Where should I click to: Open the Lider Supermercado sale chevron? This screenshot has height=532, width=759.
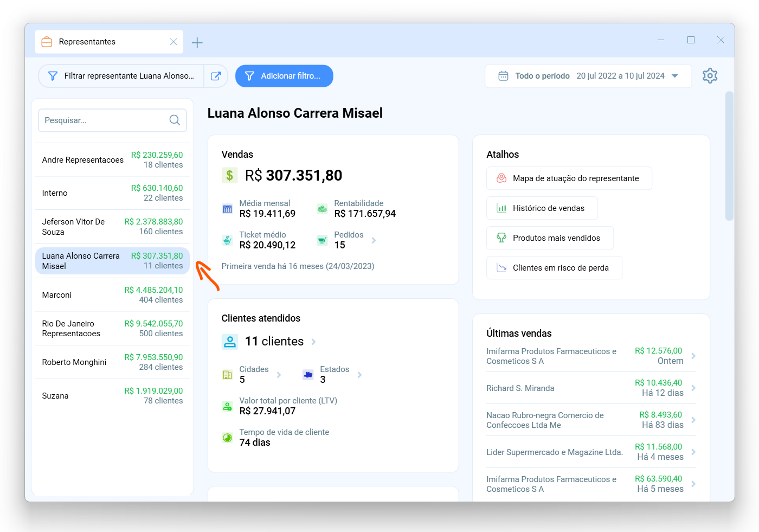pos(693,452)
